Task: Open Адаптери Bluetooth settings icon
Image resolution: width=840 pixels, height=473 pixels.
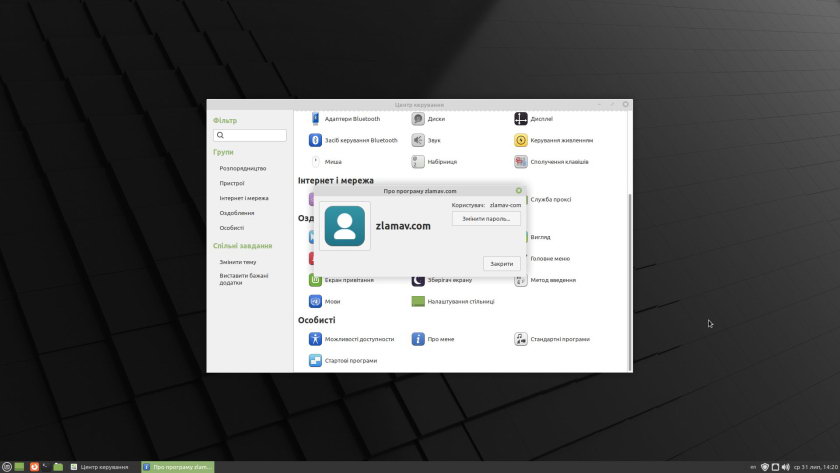Action: [315, 119]
